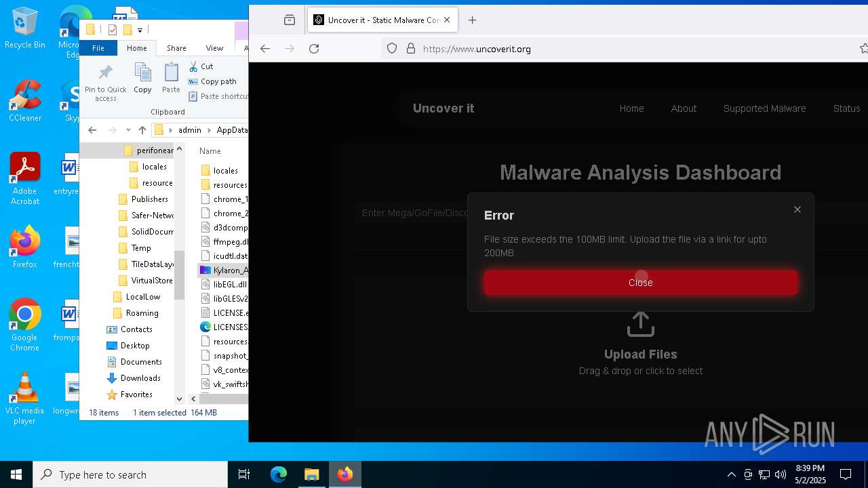
Task: Dismiss the Error dialog with X
Action: 797,209
